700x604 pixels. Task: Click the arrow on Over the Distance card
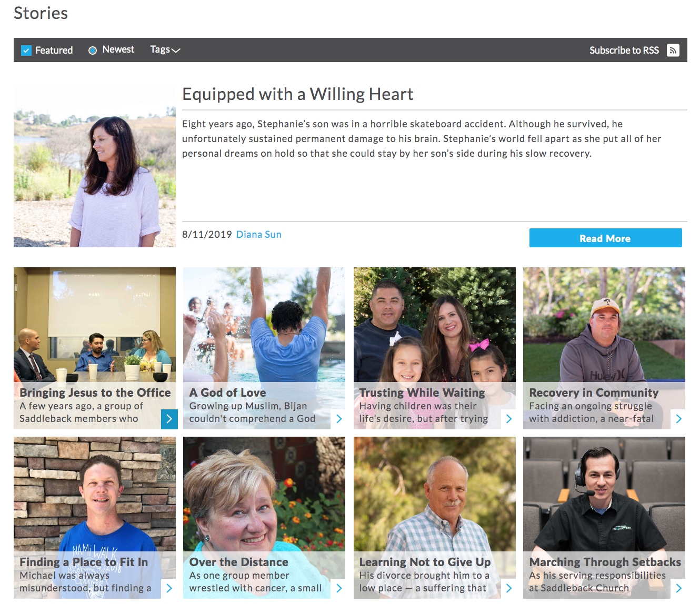[339, 588]
